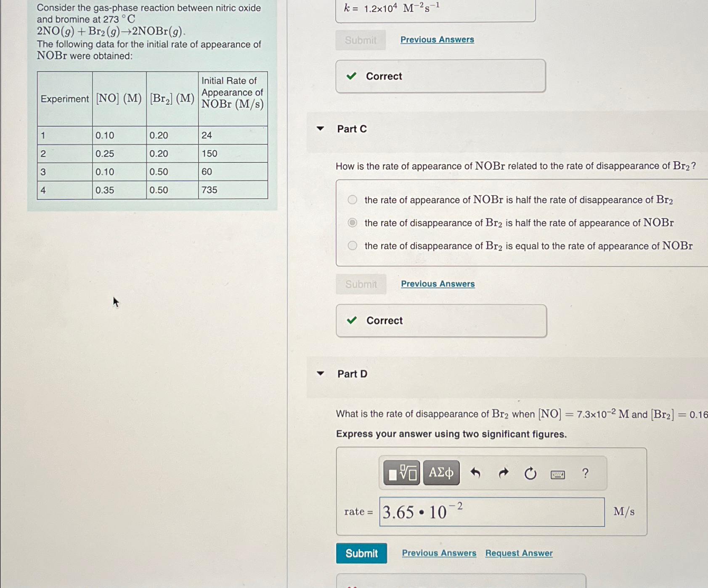708x588 pixels.
Task: Click the redo arrow in the answer toolbar
Action: 503,473
